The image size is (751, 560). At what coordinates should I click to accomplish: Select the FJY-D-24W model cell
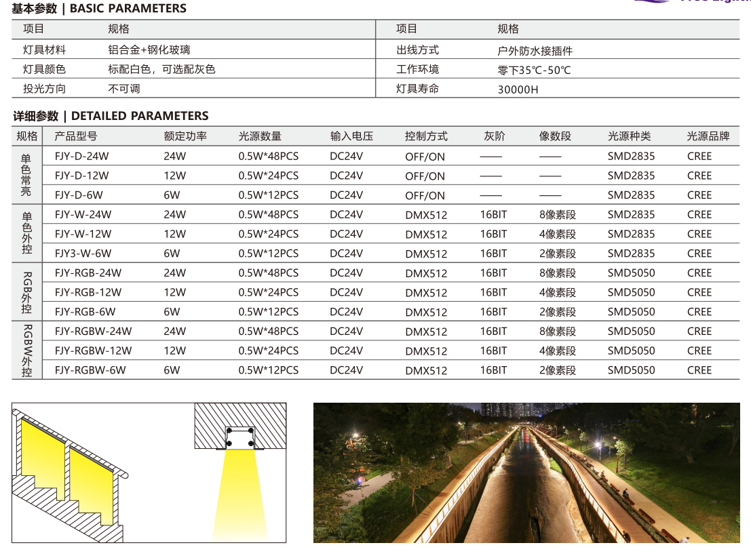click(x=81, y=156)
